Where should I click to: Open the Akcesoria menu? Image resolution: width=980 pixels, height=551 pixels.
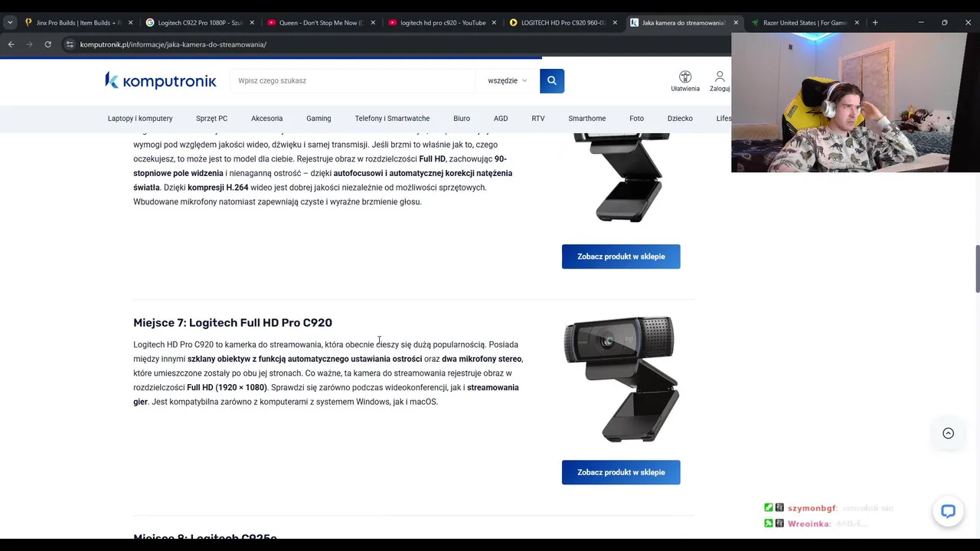point(266,119)
